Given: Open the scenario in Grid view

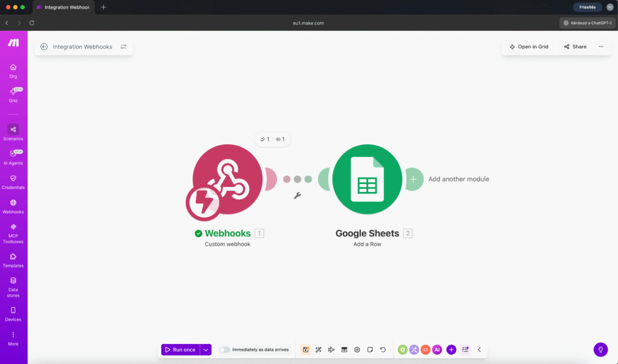Looking at the screenshot, I should 529,46.
